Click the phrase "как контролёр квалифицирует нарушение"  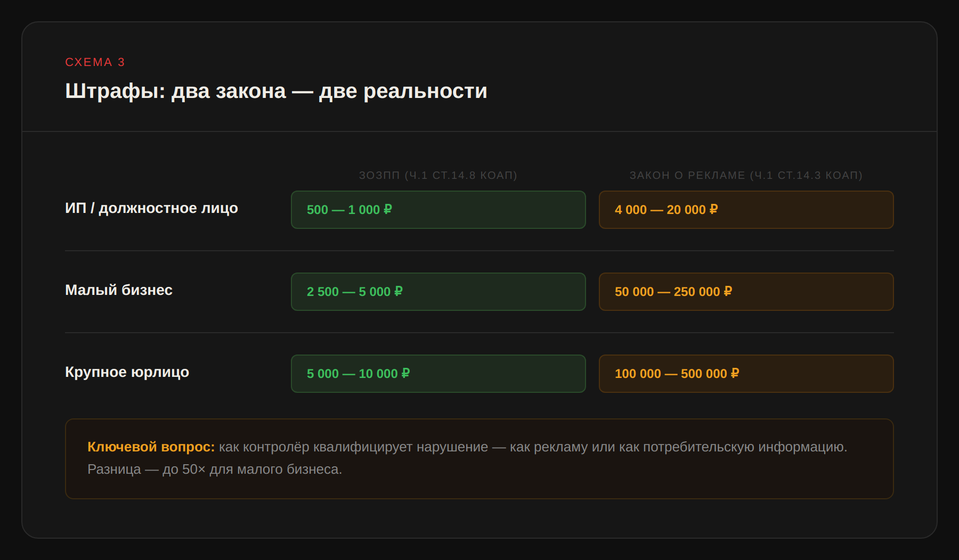(353, 447)
